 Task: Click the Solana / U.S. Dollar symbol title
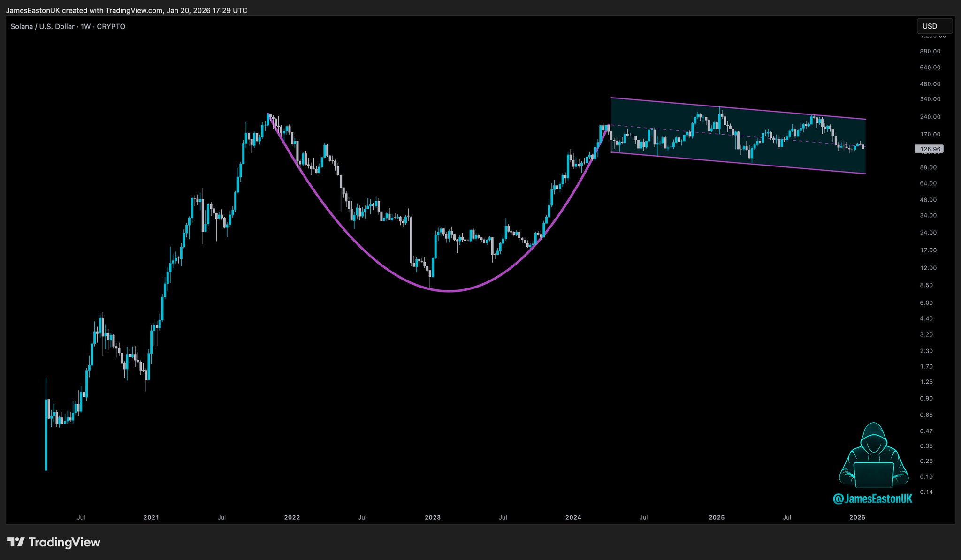(x=42, y=27)
